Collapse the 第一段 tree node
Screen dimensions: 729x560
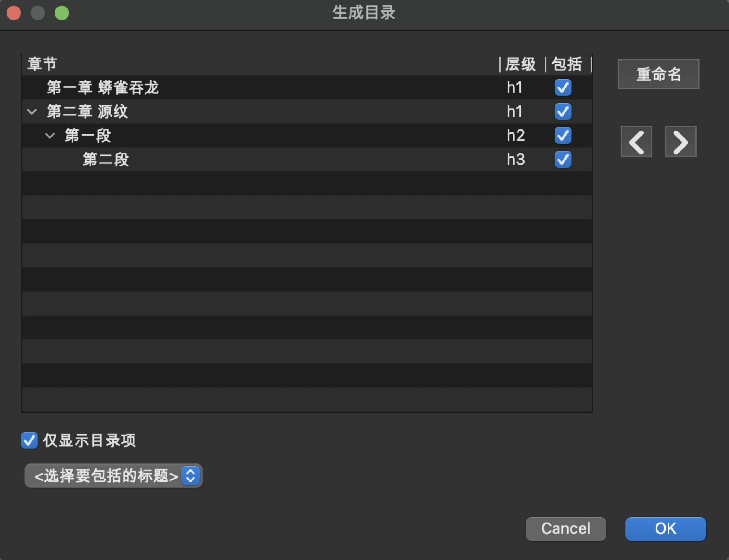(50, 135)
